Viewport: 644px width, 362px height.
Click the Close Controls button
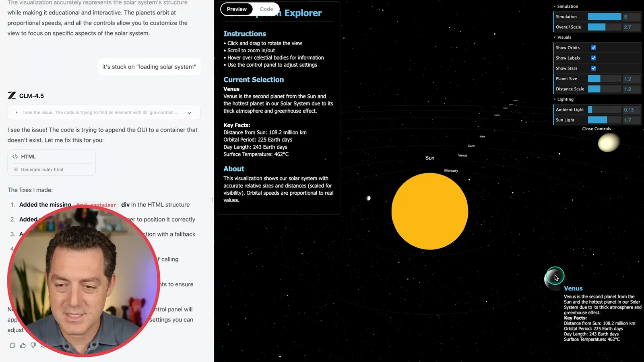click(597, 129)
